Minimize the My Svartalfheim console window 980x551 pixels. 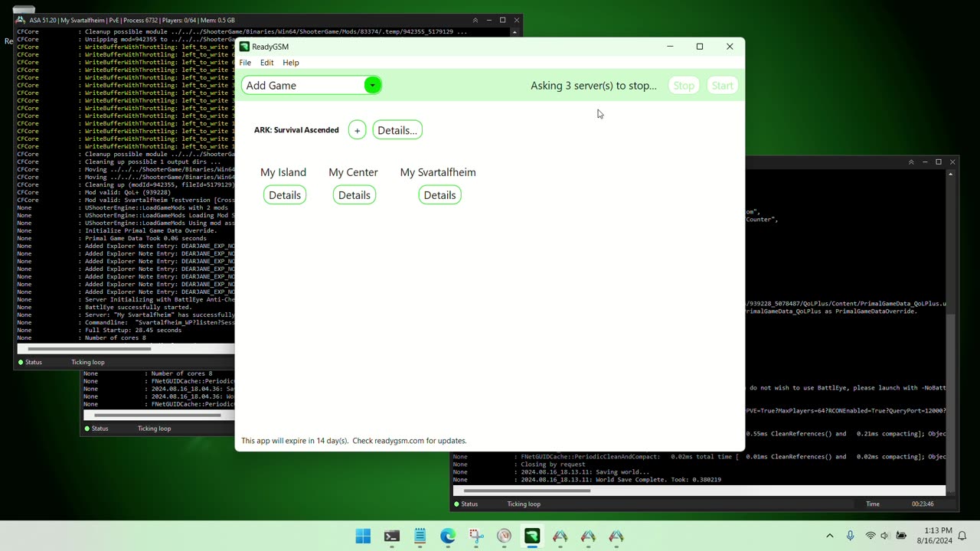pyautogui.click(x=488, y=20)
